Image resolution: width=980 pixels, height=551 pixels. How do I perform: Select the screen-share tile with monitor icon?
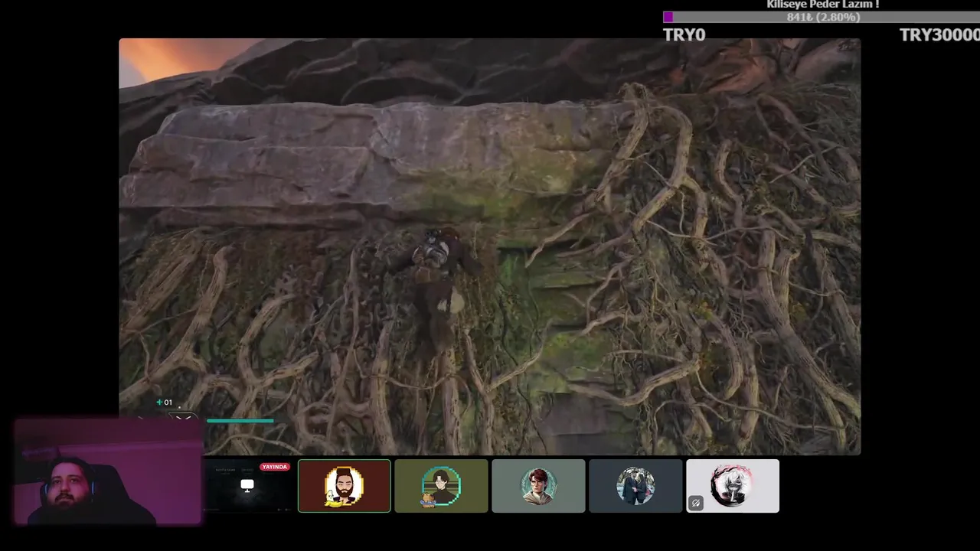click(248, 486)
